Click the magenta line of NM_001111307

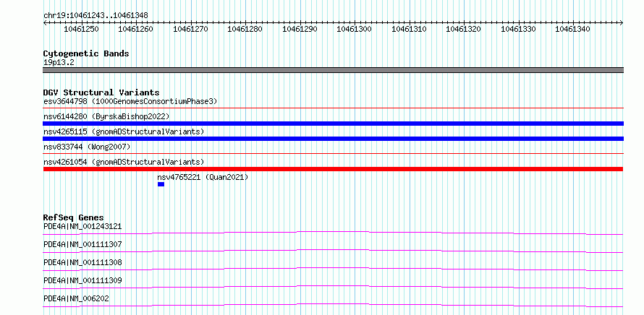(x=333, y=251)
